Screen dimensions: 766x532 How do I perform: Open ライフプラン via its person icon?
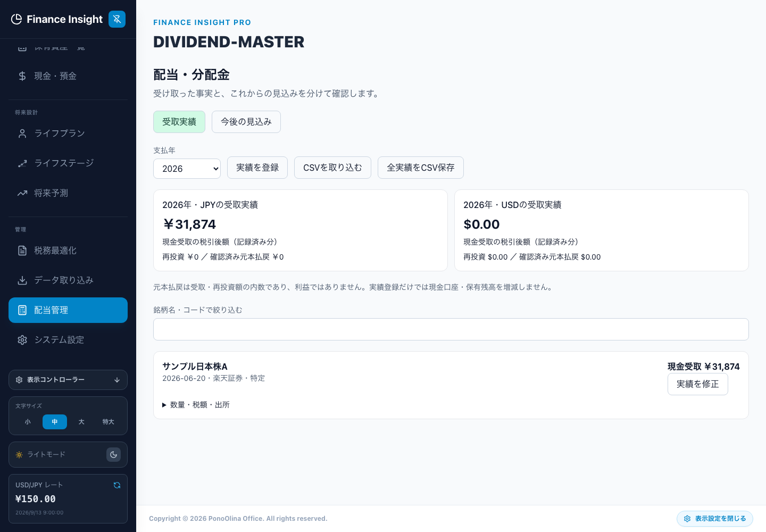pos(22,134)
